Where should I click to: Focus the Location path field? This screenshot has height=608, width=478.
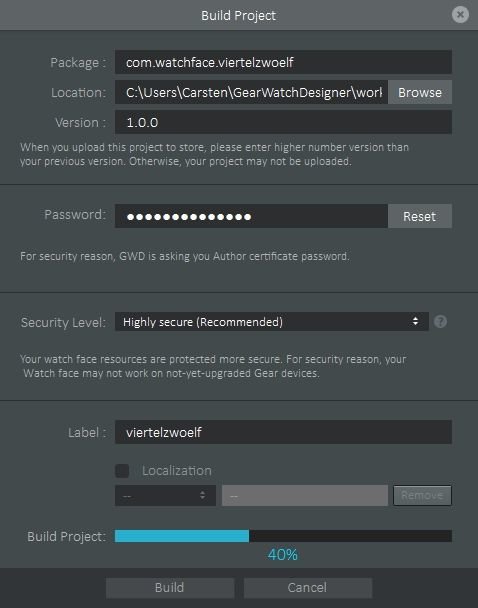point(251,92)
